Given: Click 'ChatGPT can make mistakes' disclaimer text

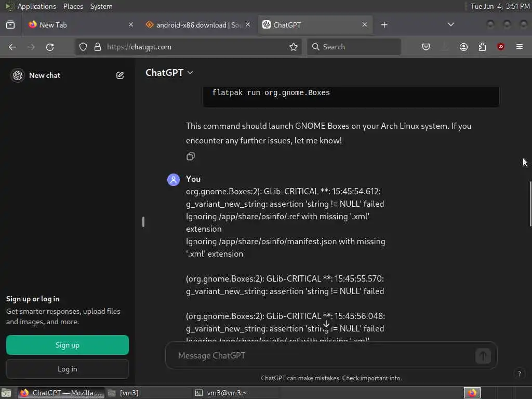Looking at the screenshot, I should (x=331, y=378).
